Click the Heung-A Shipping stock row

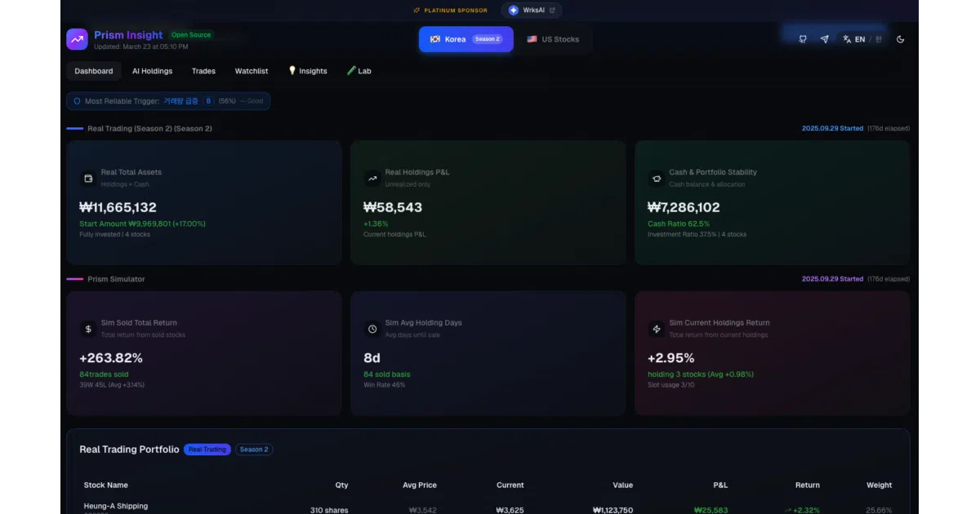click(488, 508)
